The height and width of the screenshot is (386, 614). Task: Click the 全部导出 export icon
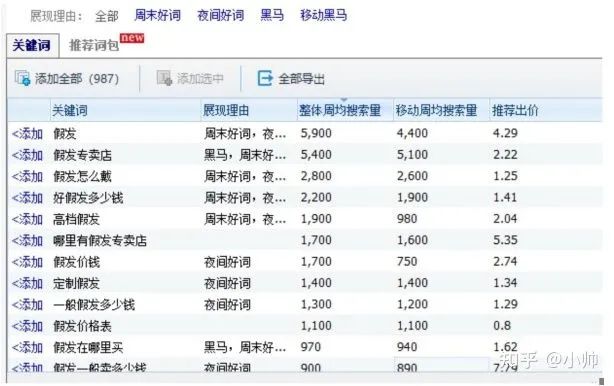pyautogui.click(x=265, y=78)
